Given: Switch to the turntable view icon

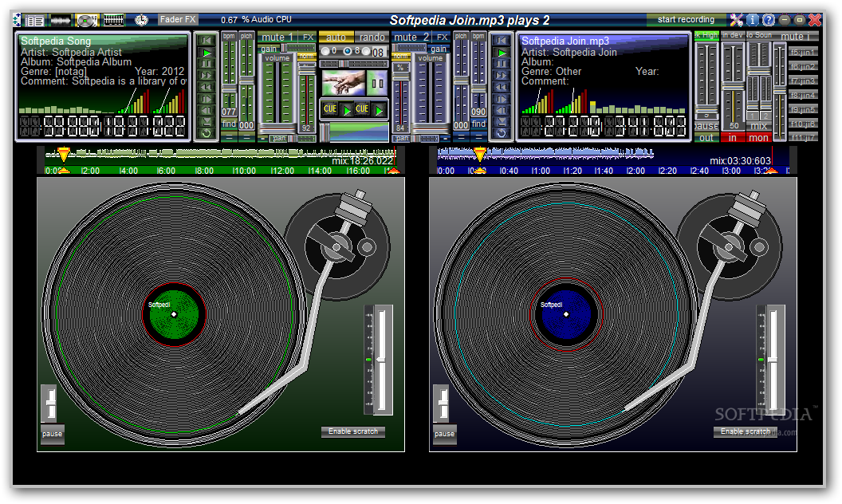Looking at the screenshot, I should click(x=86, y=21).
